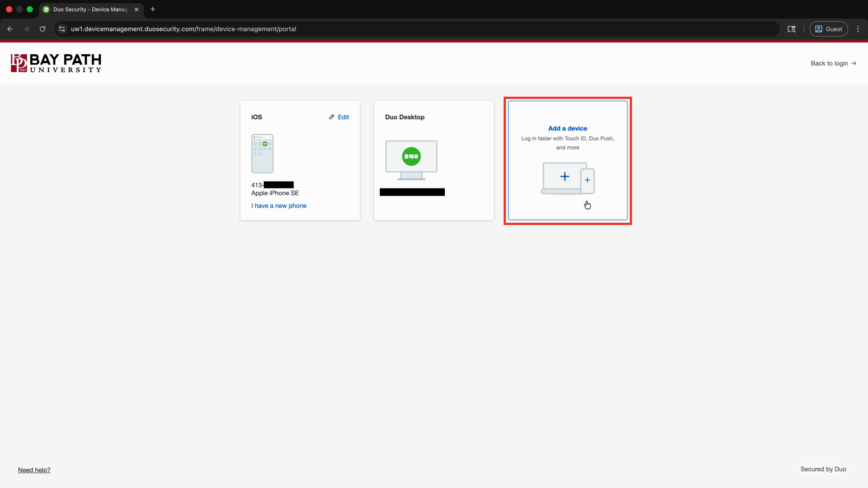Open the Guest profile button
The width and height of the screenshot is (868, 488).
click(829, 29)
